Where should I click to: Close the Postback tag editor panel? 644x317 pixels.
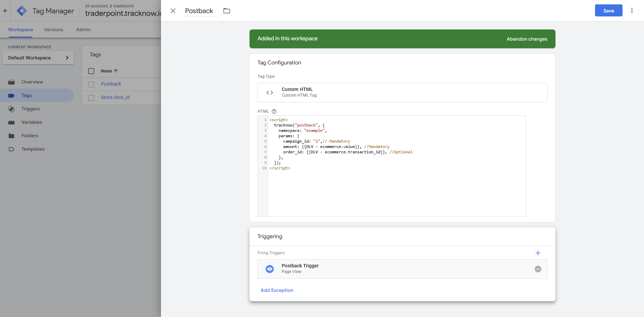tap(173, 11)
